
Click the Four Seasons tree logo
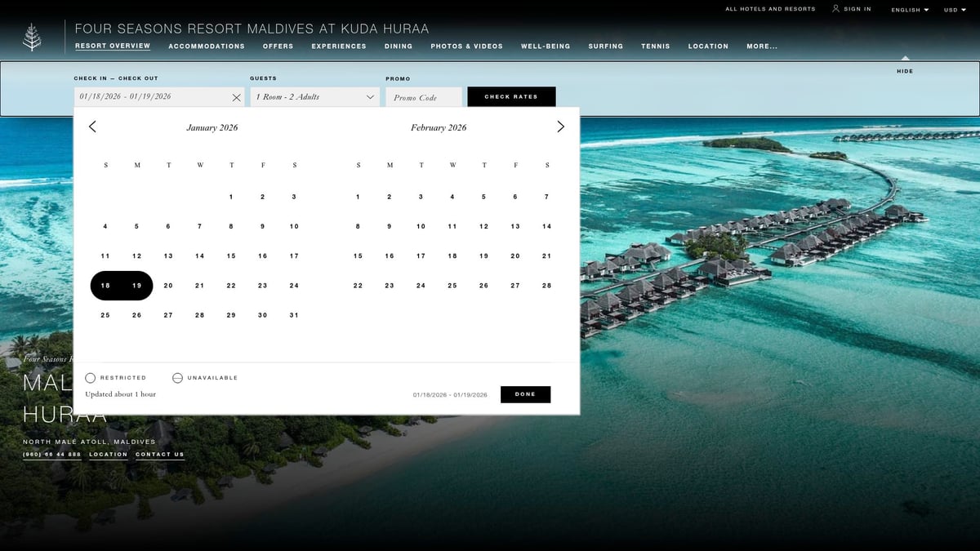tap(33, 35)
